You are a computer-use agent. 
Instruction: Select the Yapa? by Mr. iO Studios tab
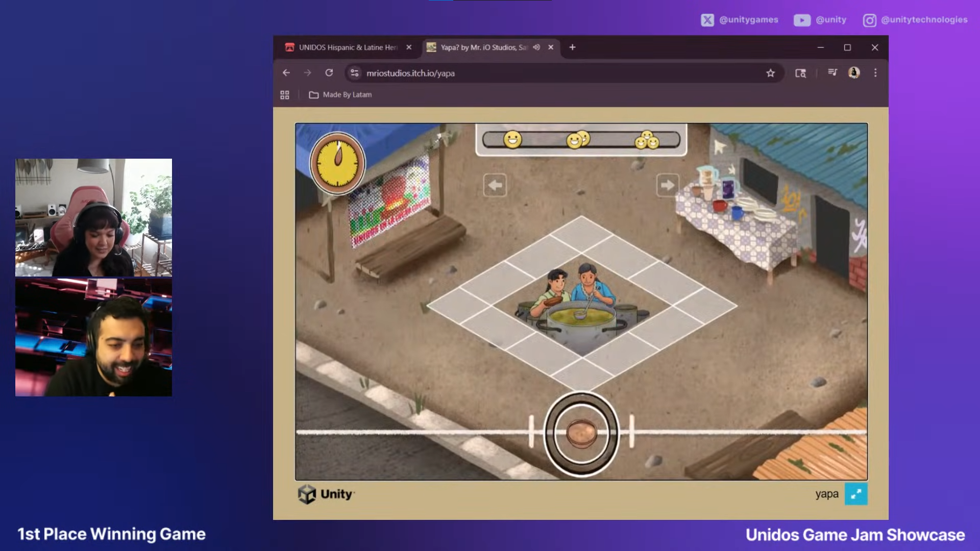point(480,47)
